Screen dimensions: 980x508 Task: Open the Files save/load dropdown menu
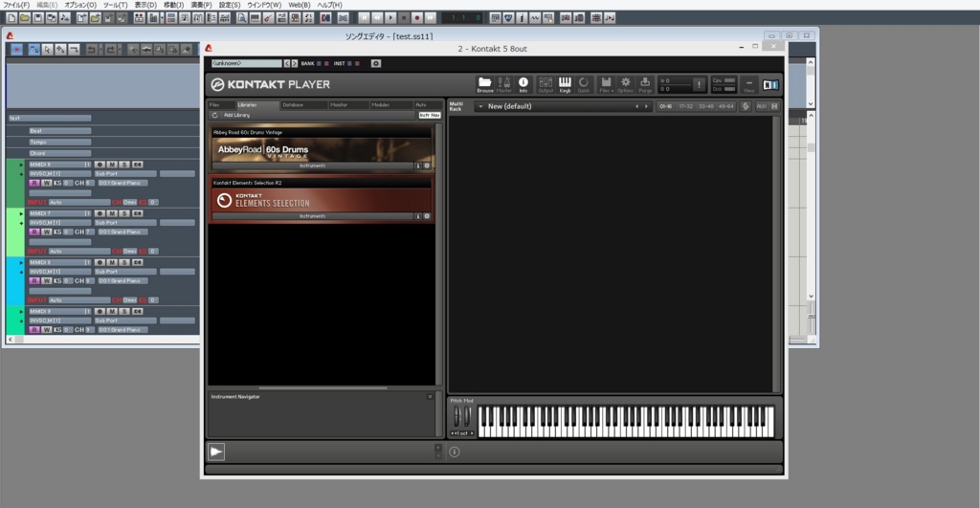pos(607,84)
